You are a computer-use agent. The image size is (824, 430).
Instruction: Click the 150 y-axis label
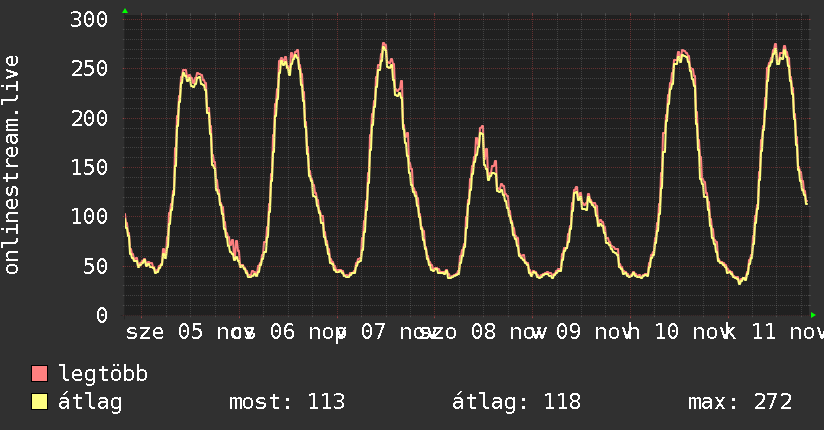pyautogui.click(x=90, y=167)
